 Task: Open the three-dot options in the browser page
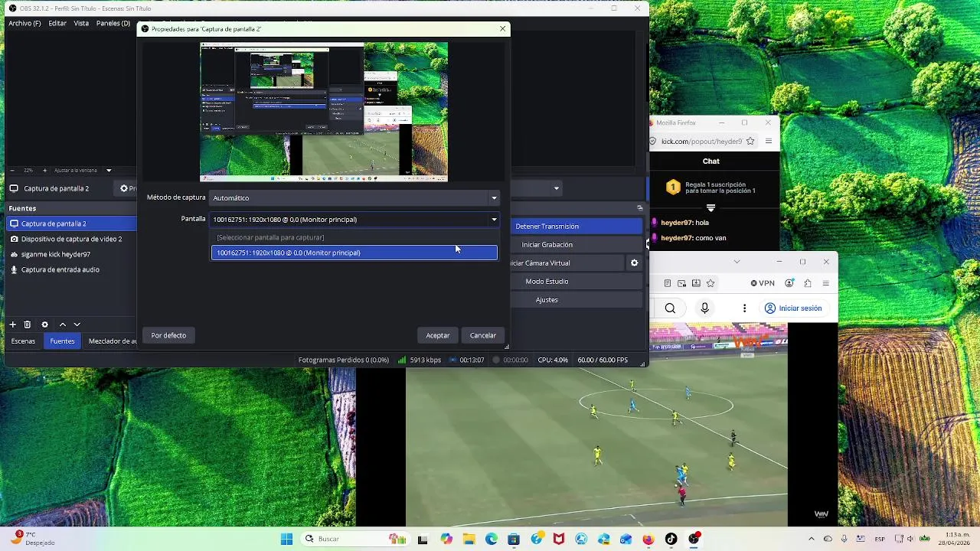[x=744, y=308]
